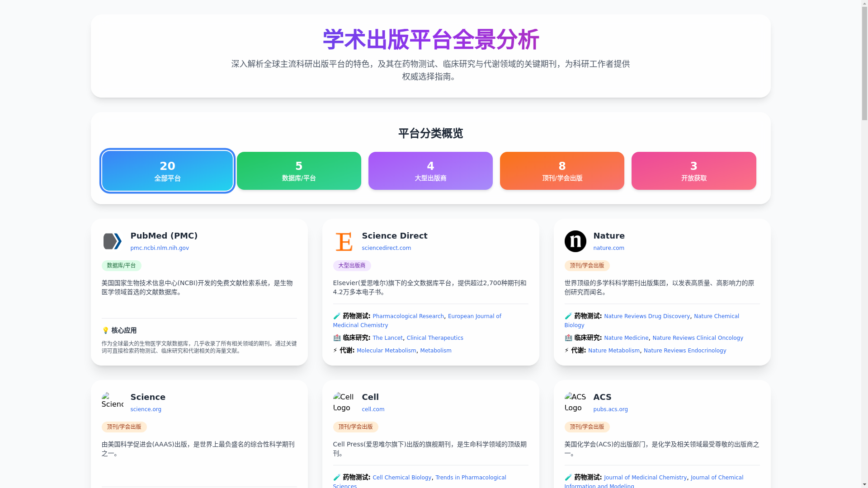Screen dimensions: 868x488
Task: Filter by 数据库/平台 category tile
Action: (x=299, y=171)
